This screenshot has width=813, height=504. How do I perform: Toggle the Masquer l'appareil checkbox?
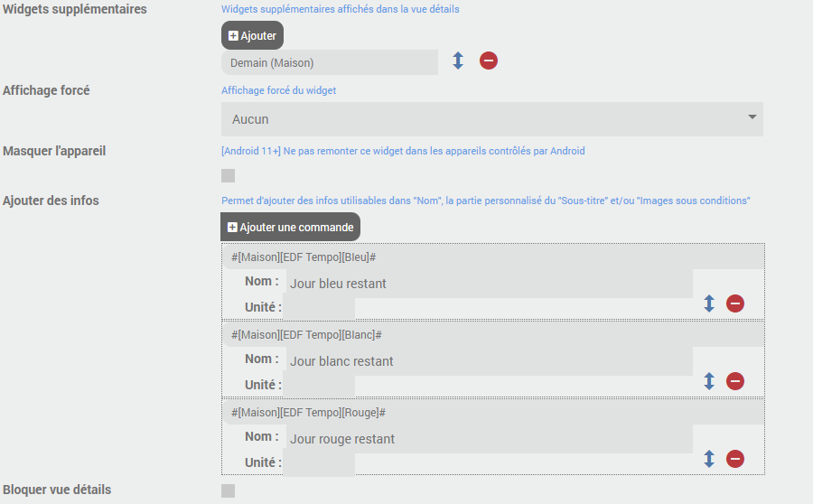click(x=229, y=175)
